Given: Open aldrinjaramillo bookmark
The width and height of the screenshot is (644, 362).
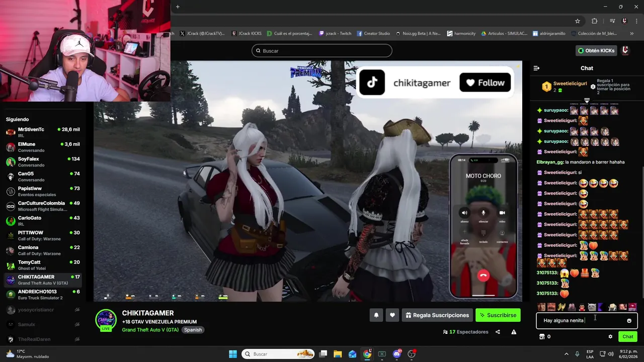Looking at the screenshot, I should click(549, 34).
